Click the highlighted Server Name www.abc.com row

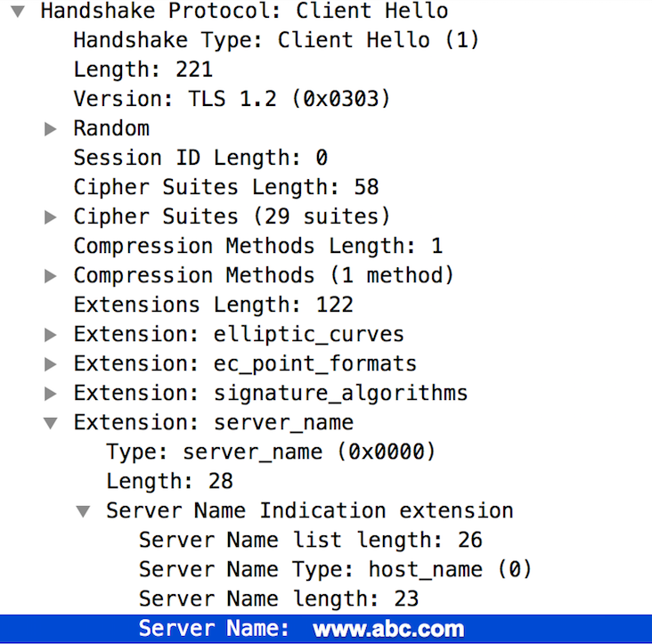coord(301,629)
